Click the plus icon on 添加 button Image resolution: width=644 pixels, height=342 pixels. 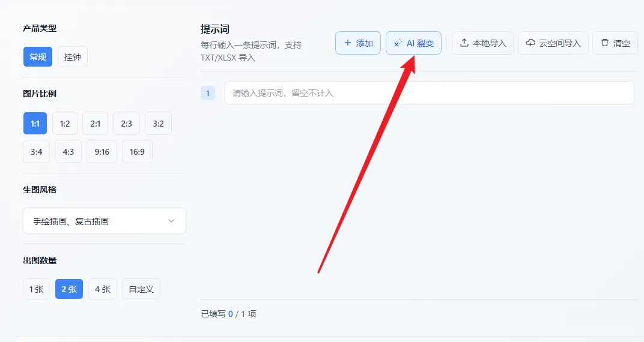(x=347, y=43)
